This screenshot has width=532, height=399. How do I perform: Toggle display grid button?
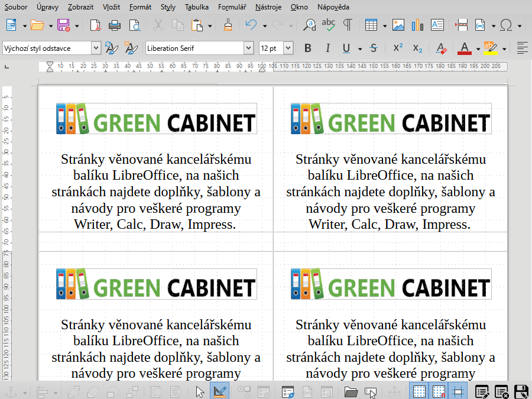pyautogui.click(x=419, y=392)
